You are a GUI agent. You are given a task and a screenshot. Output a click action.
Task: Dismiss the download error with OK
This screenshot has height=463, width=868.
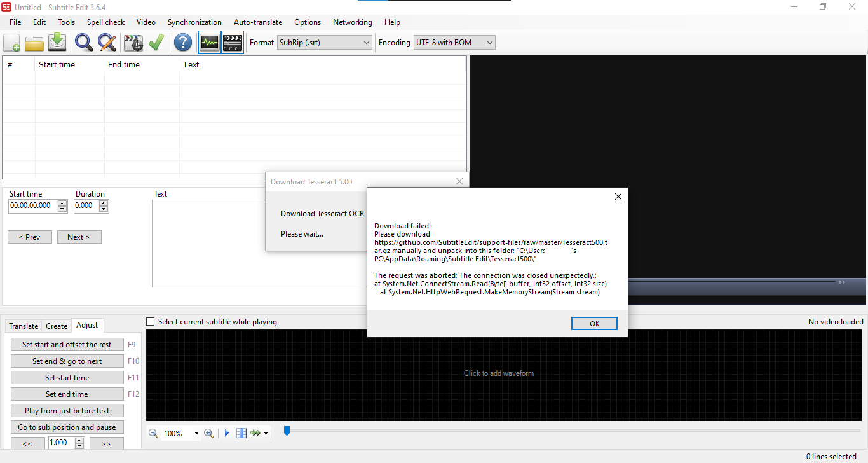click(593, 323)
